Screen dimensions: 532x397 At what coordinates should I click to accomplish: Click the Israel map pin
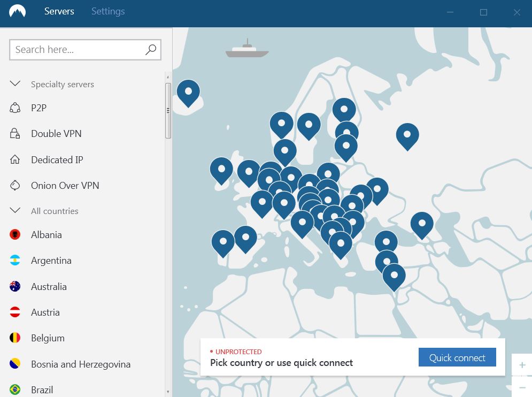(394, 277)
